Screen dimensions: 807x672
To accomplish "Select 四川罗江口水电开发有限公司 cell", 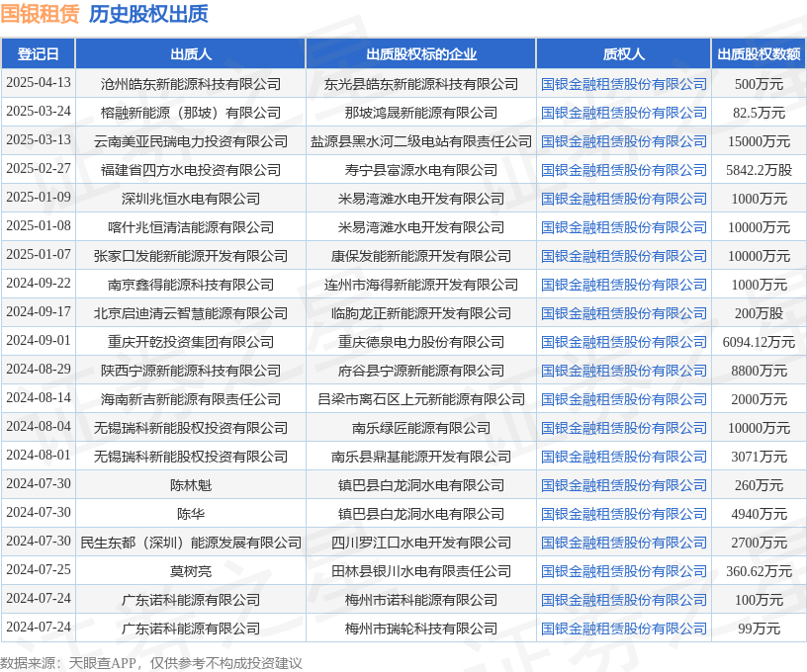I will 421,543.
